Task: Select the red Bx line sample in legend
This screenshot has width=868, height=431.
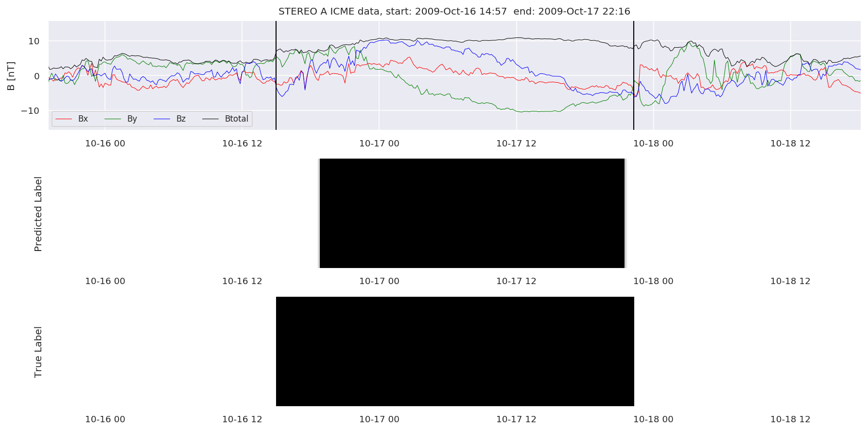Action: coord(64,119)
